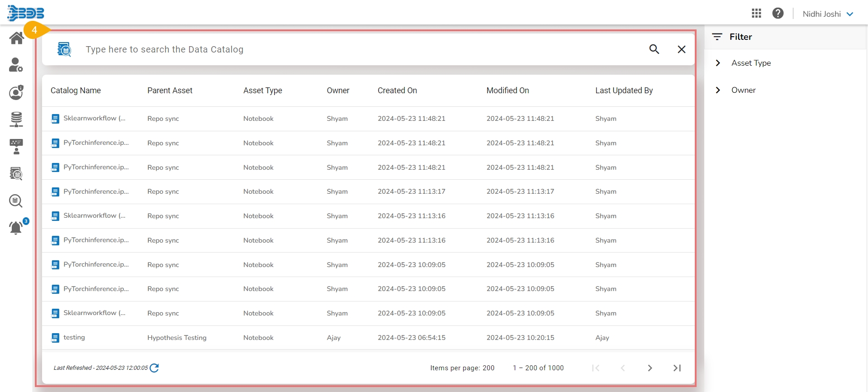Refresh the catalog with the reload icon
868x392 pixels.
point(154,368)
